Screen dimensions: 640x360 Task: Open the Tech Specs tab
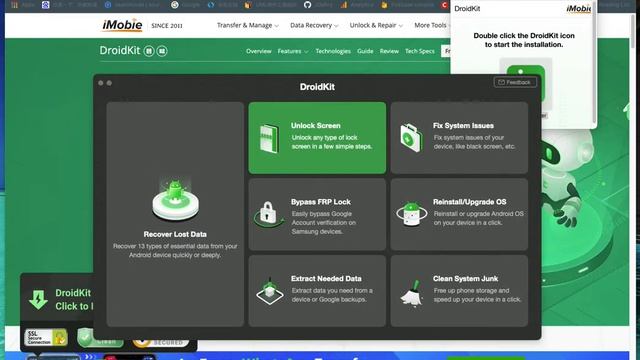point(420,51)
